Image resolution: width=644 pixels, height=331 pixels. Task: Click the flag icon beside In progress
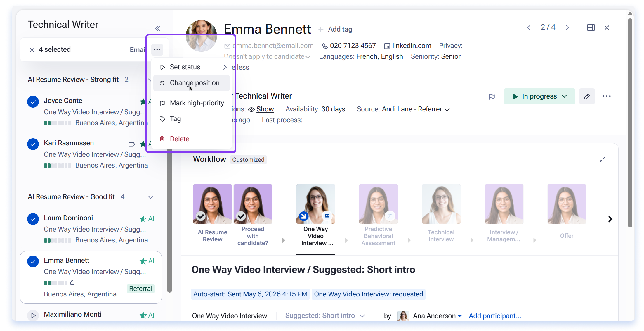pos(492,96)
